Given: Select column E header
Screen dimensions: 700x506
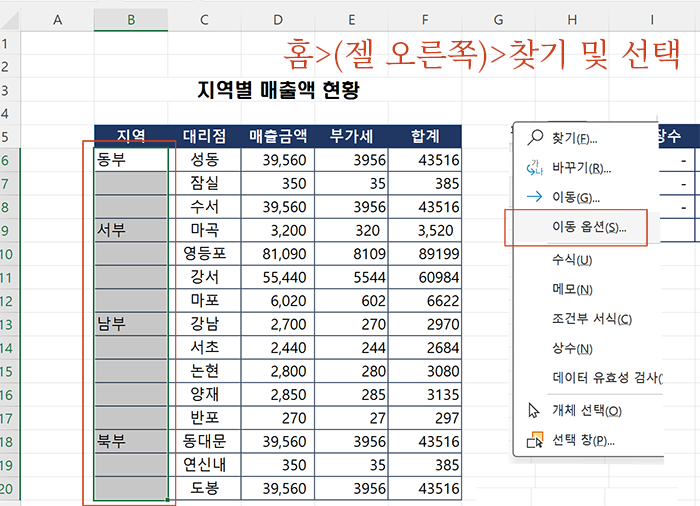Looking at the screenshot, I should pyautogui.click(x=351, y=20).
